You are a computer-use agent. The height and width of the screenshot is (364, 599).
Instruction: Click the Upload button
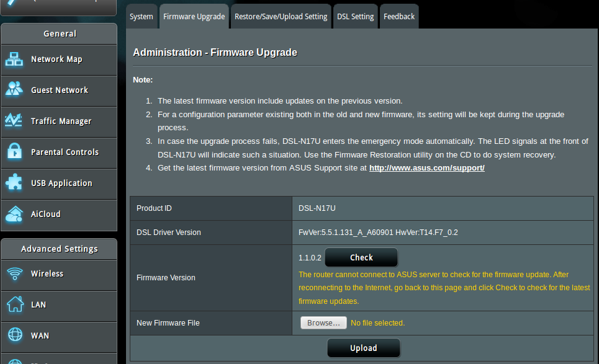(364, 348)
